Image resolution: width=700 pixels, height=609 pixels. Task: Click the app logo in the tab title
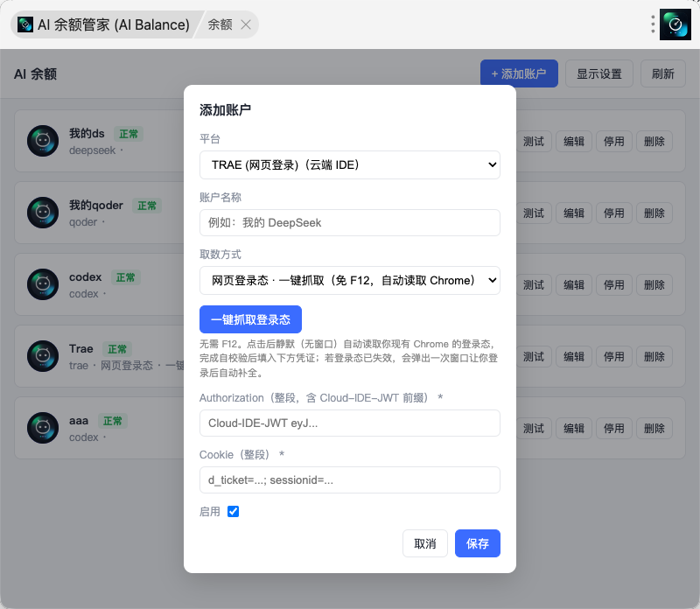coord(25,24)
